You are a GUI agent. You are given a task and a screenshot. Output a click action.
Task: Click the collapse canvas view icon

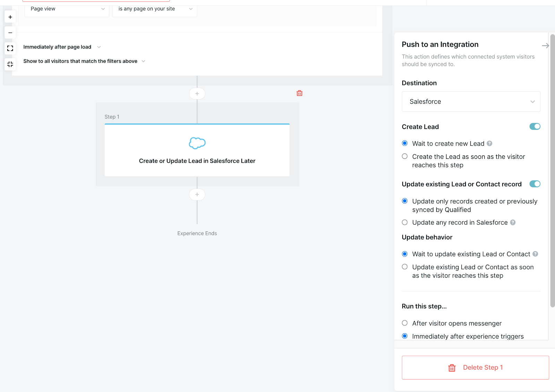[x=10, y=64]
